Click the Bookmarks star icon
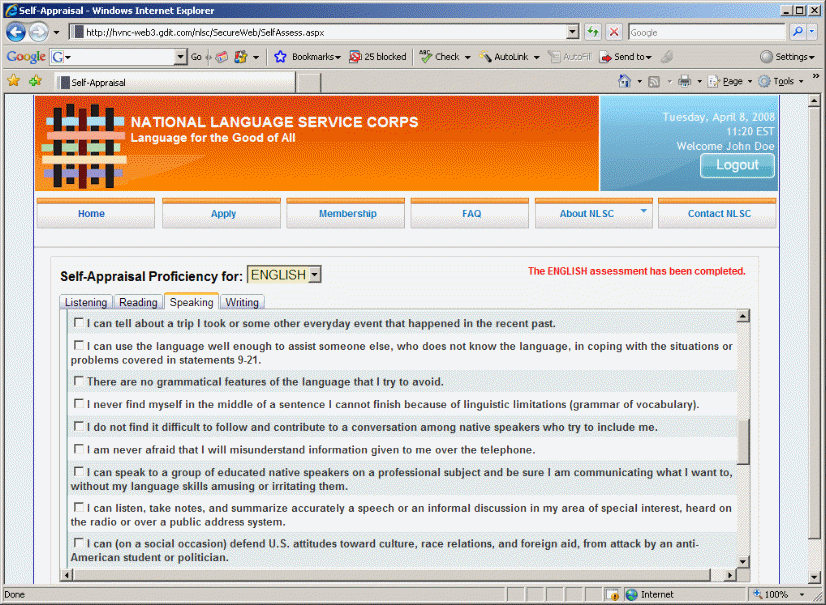826x605 pixels. pos(280,56)
